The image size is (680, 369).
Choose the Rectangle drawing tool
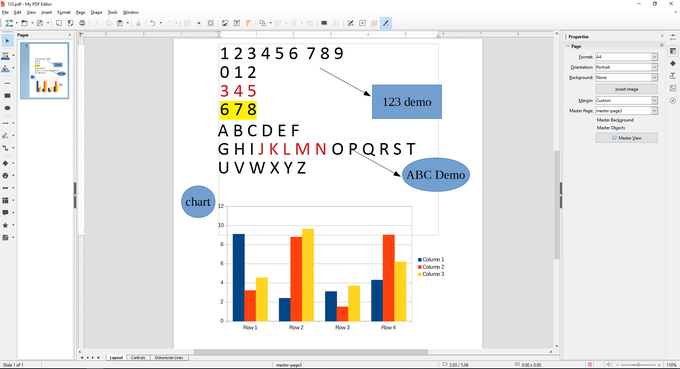tap(7, 95)
